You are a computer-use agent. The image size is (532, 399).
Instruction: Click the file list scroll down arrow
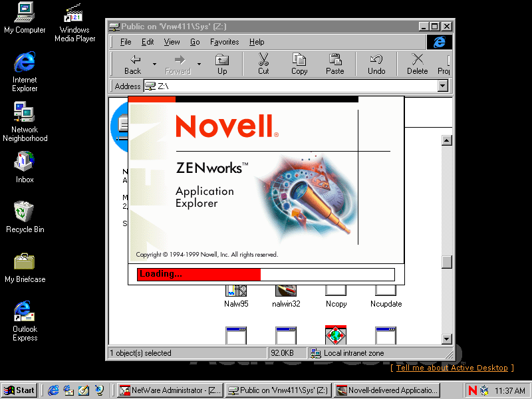447,339
